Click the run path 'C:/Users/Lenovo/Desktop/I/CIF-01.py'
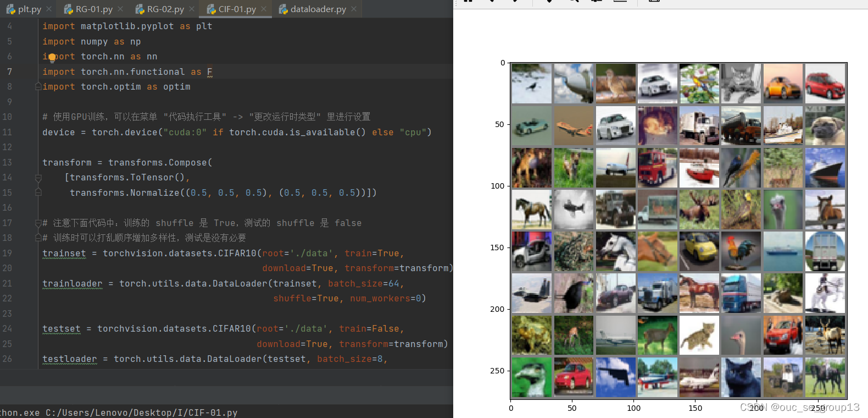 tap(142, 413)
